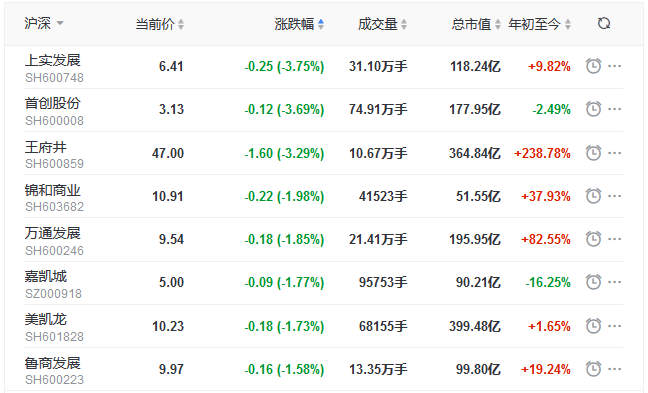
Task: Open 嘉凯城 stock page
Action: click(45, 276)
